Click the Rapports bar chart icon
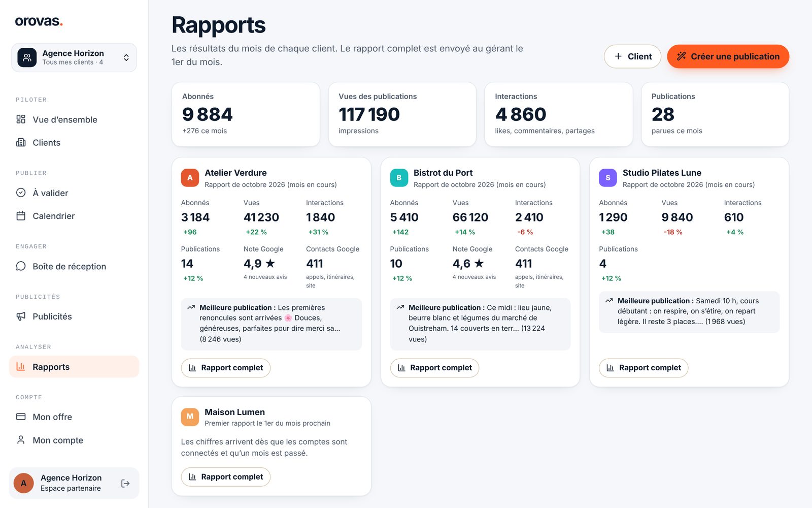The image size is (812, 508). [x=21, y=366]
